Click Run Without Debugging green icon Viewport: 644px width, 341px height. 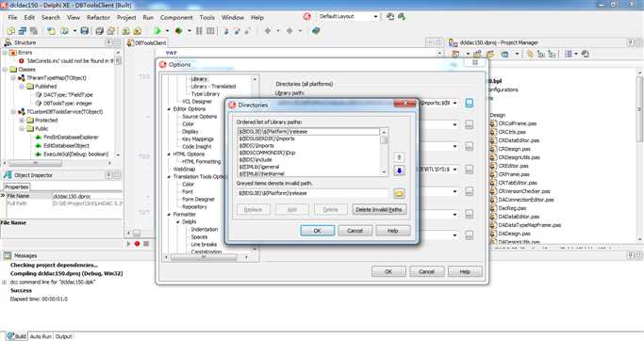[x=178, y=31]
